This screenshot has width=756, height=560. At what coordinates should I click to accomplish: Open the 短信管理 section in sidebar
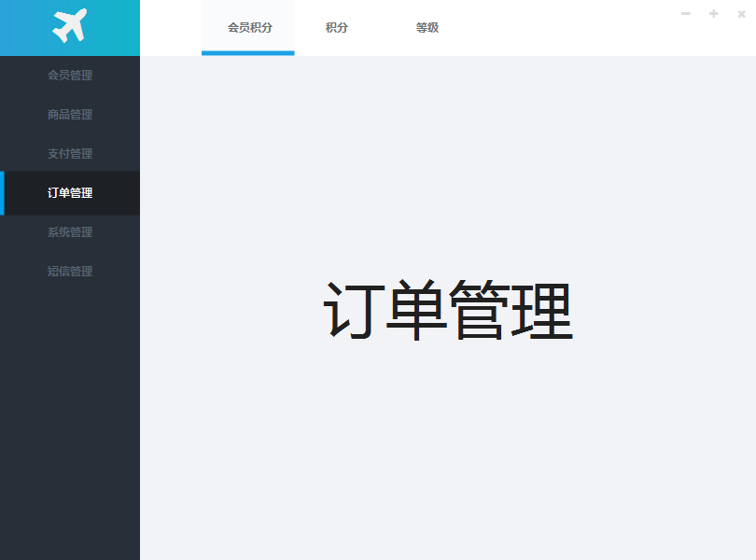tap(70, 271)
